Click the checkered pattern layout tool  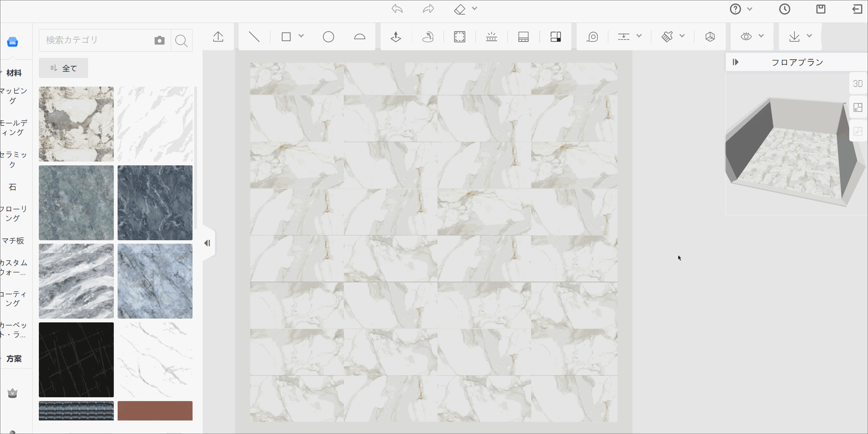(556, 37)
